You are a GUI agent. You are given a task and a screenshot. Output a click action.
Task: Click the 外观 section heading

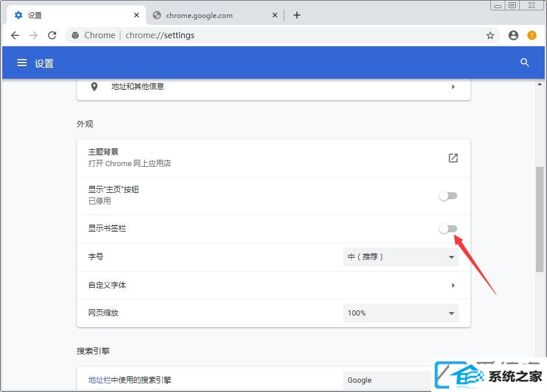(x=85, y=124)
